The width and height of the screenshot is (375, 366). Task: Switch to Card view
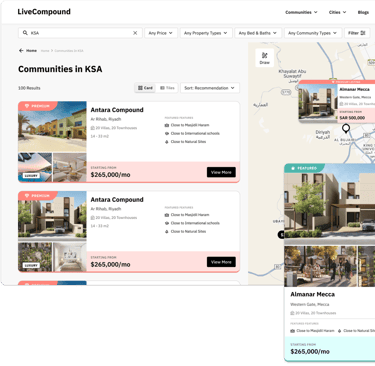point(145,88)
